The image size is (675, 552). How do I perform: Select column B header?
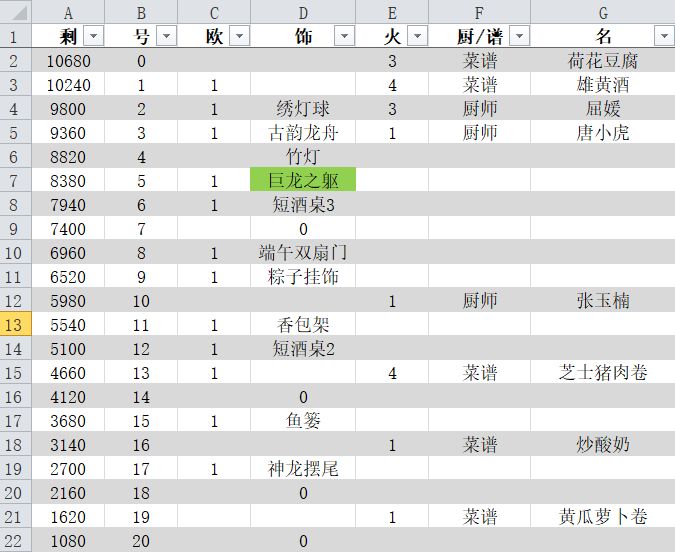(141, 12)
